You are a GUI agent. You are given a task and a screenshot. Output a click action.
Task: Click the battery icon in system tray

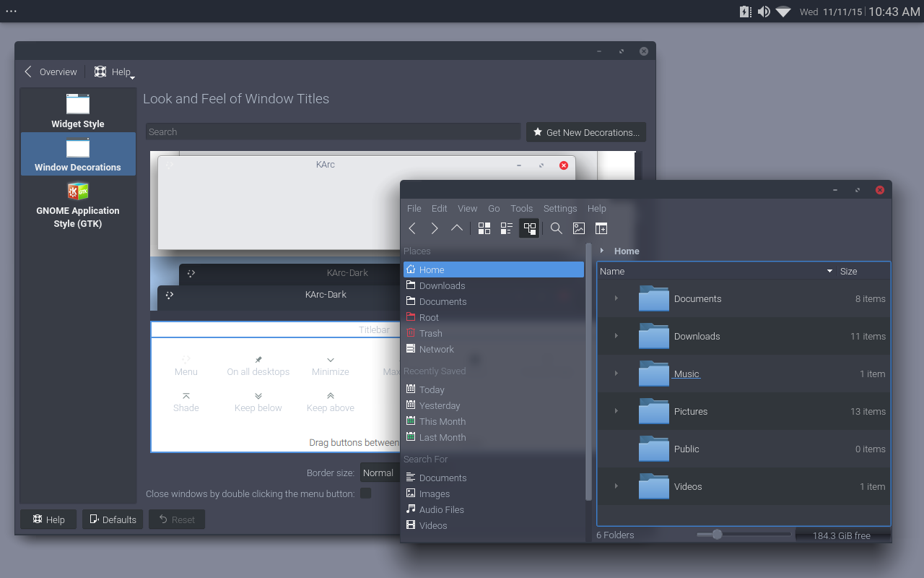click(746, 12)
